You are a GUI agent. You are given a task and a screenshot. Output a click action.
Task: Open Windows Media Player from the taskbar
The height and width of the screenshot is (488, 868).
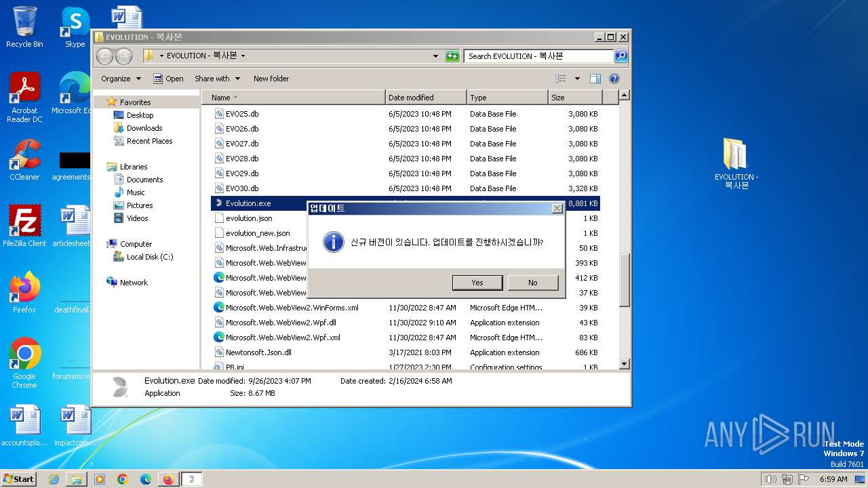point(100,479)
